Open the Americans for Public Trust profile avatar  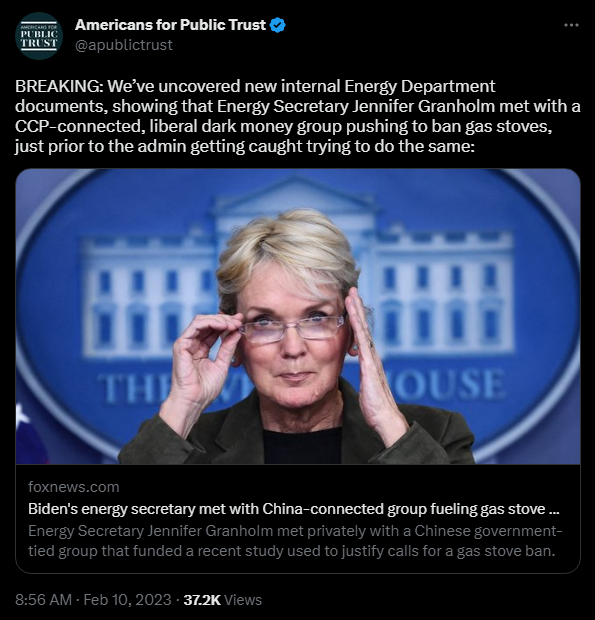(39, 36)
